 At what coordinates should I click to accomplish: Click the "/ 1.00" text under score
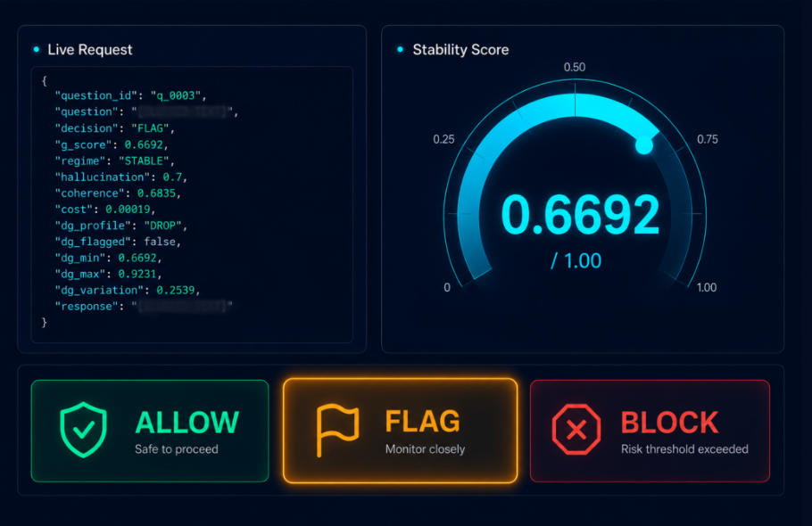click(576, 260)
